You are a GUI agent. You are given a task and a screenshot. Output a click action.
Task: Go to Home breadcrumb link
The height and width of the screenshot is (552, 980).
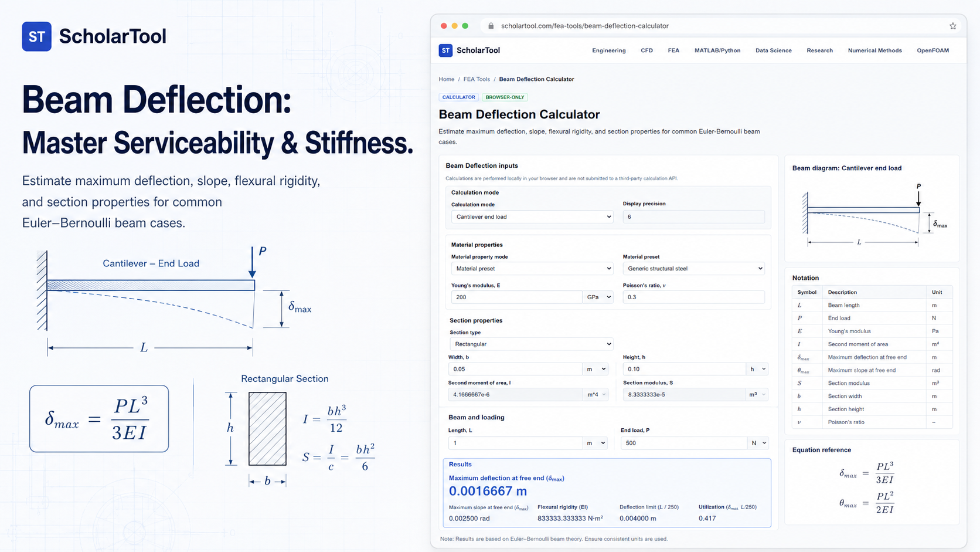(446, 79)
